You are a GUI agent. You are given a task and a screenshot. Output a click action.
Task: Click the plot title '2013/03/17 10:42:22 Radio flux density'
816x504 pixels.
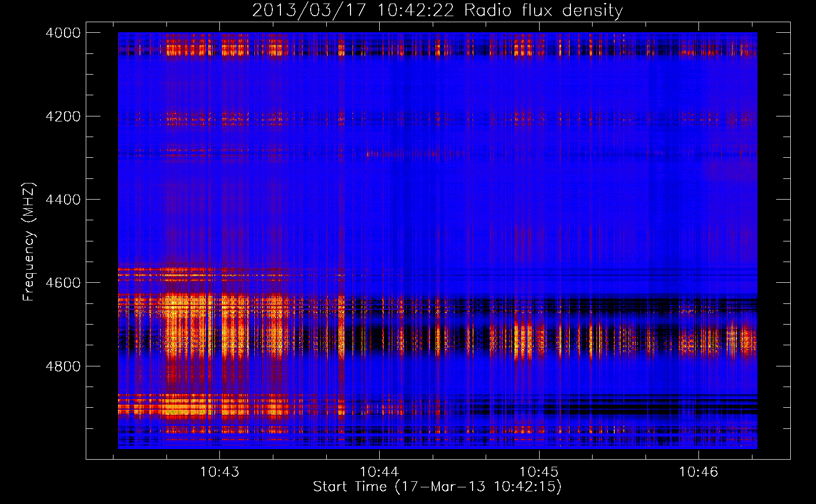pyautogui.click(x=437, y=11)
